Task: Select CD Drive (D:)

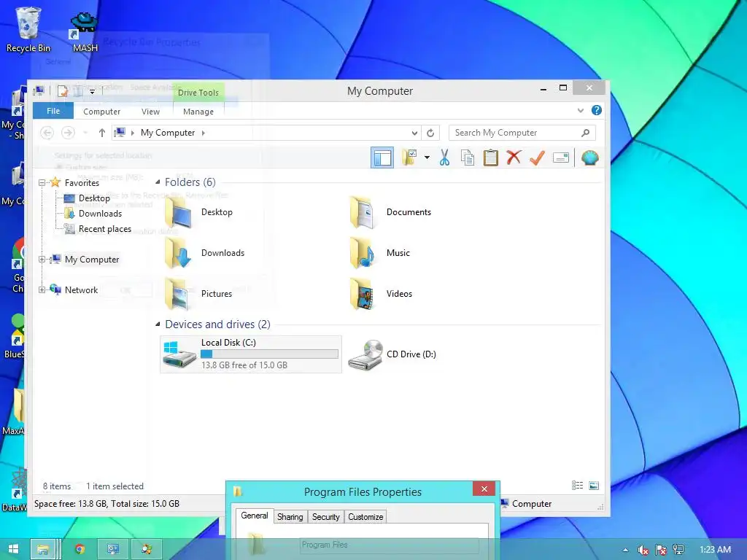Action: tap(392, 355)
